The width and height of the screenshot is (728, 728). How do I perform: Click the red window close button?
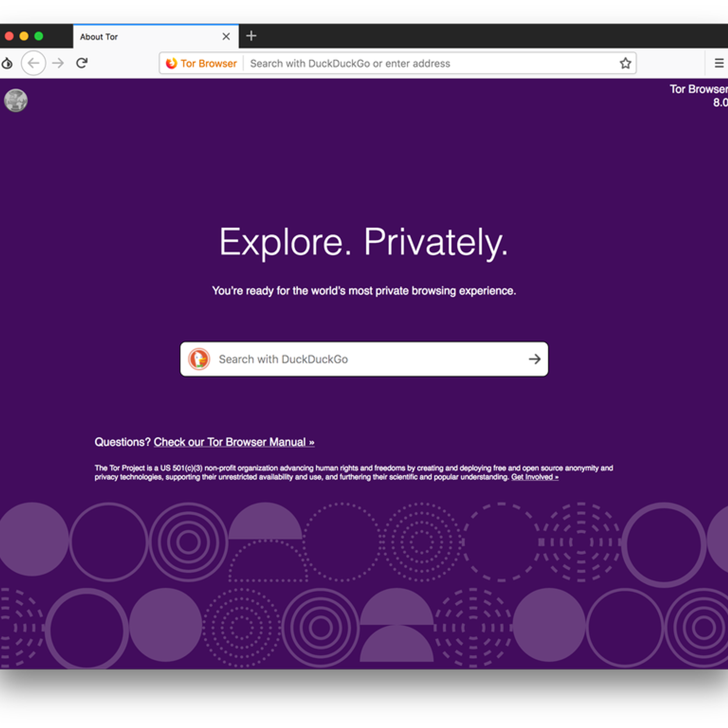coord(9,36)
